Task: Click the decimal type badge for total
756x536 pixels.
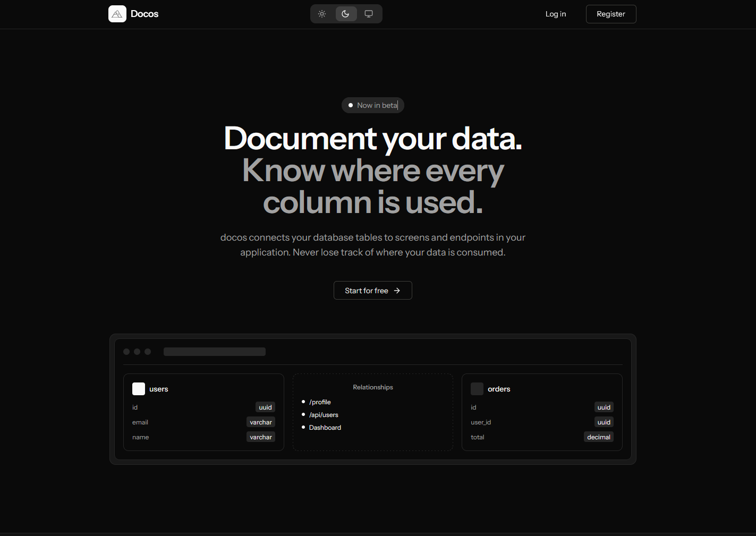Action: [x=599, y=437]
